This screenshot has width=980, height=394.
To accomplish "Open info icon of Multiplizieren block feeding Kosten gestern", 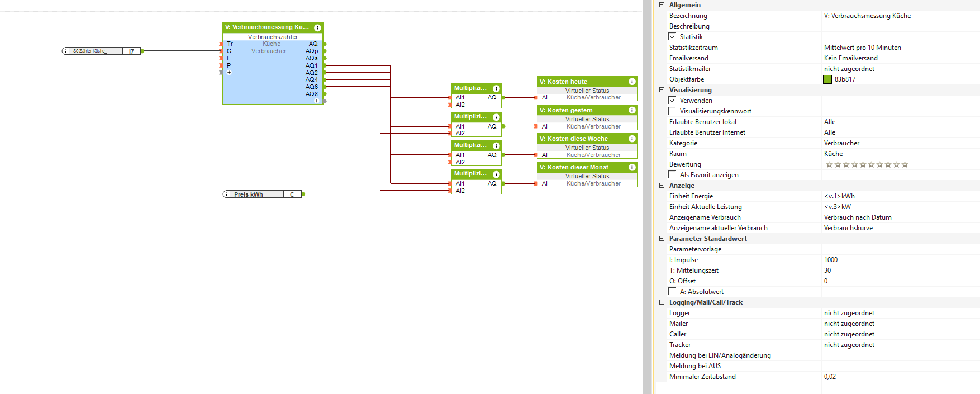I will pyautogui.click(x=496, y=117).
